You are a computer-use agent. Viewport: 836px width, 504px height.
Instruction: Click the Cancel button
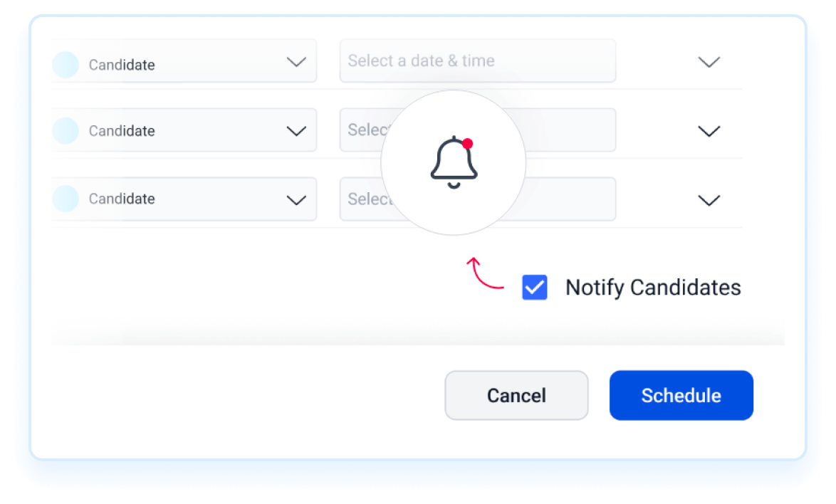(517, 395)
